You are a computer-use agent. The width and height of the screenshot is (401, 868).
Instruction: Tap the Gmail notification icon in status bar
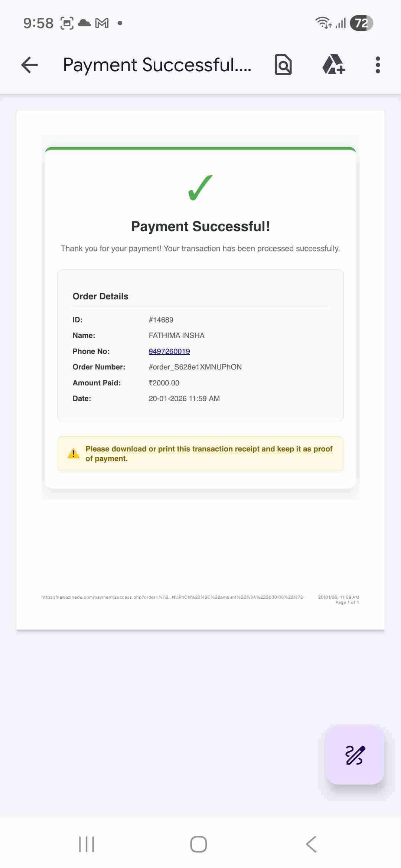pos(102,23)
